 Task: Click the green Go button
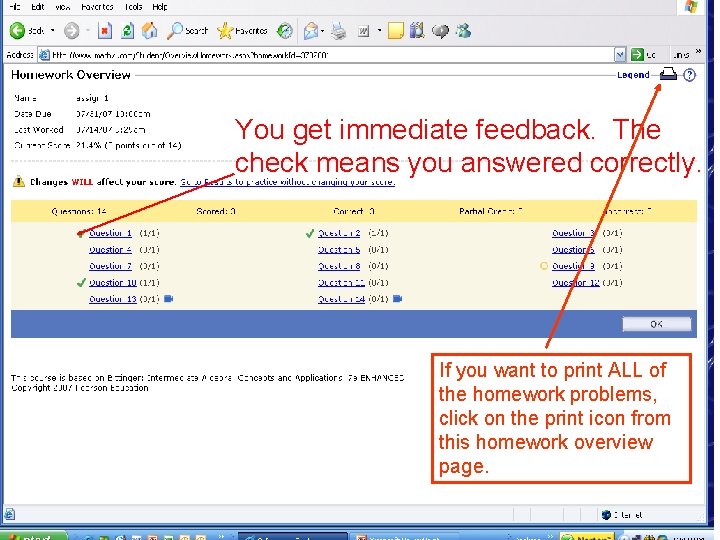[x=643, y=55]
